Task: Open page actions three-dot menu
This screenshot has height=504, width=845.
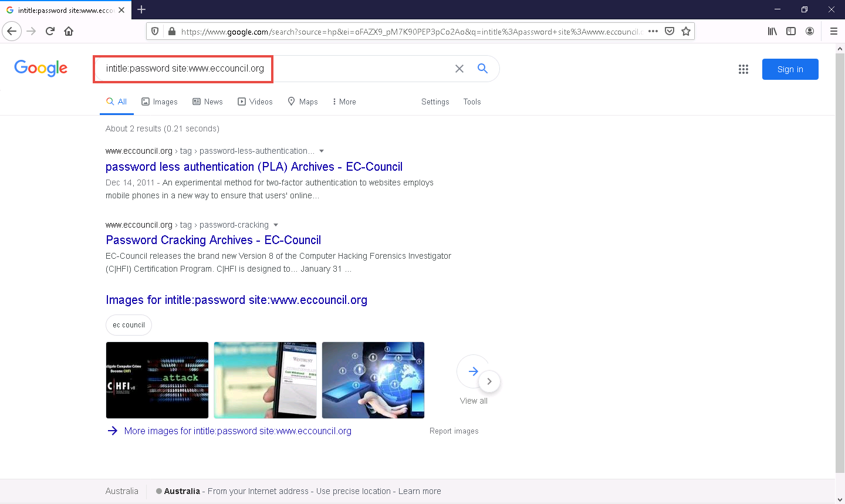Action: pos(653,31)
